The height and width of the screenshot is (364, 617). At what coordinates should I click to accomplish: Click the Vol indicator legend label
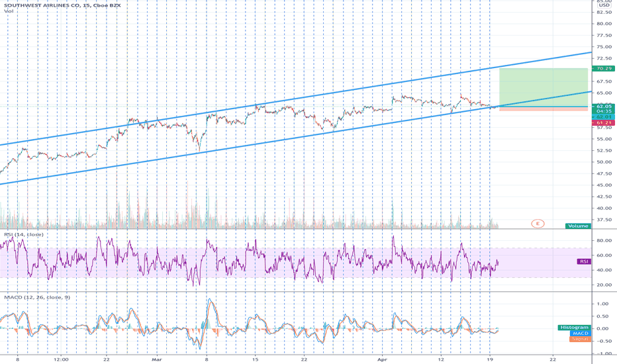9,11
